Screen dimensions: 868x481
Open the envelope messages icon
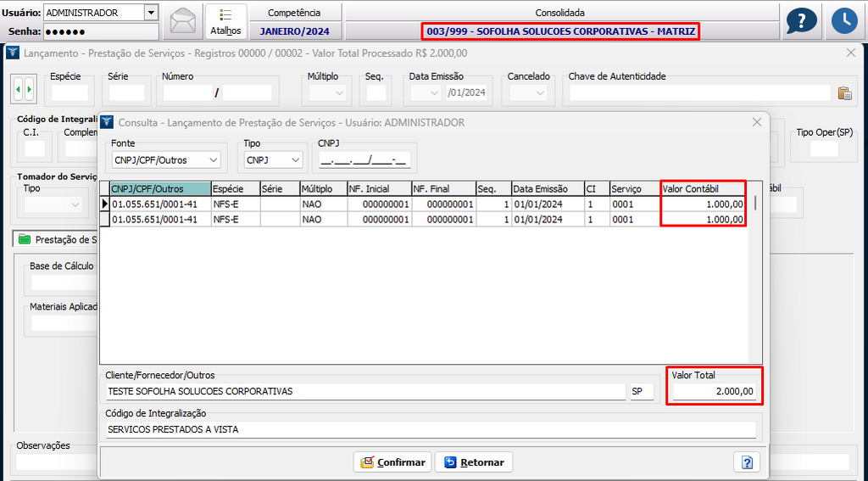[x=183, y=21]
